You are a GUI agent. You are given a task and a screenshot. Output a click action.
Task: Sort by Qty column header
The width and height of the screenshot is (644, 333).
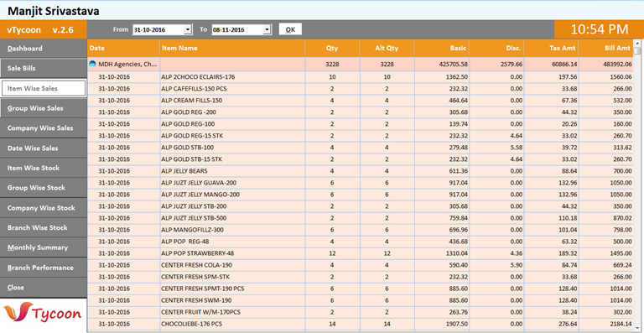pyautogui.click(x=332, y=48)
